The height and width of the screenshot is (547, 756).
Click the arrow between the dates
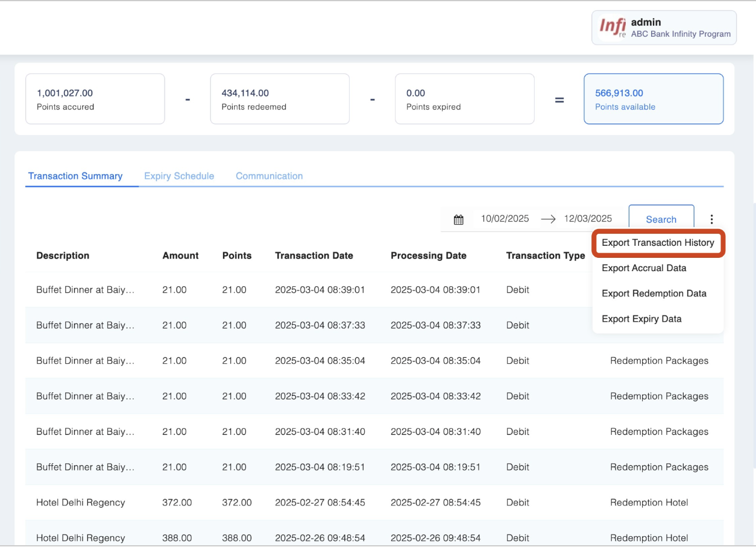pyautogui.click(x=547, y=219)
